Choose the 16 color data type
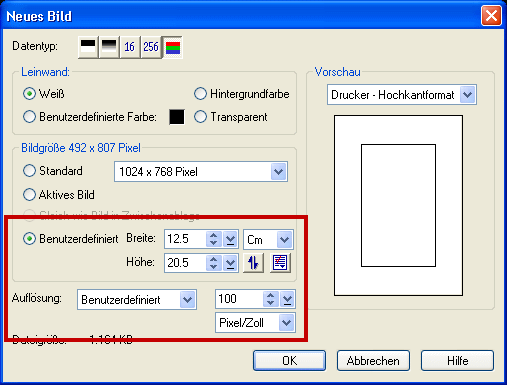The width and height of the screenshot is (507, 385). tap(130, 47)
